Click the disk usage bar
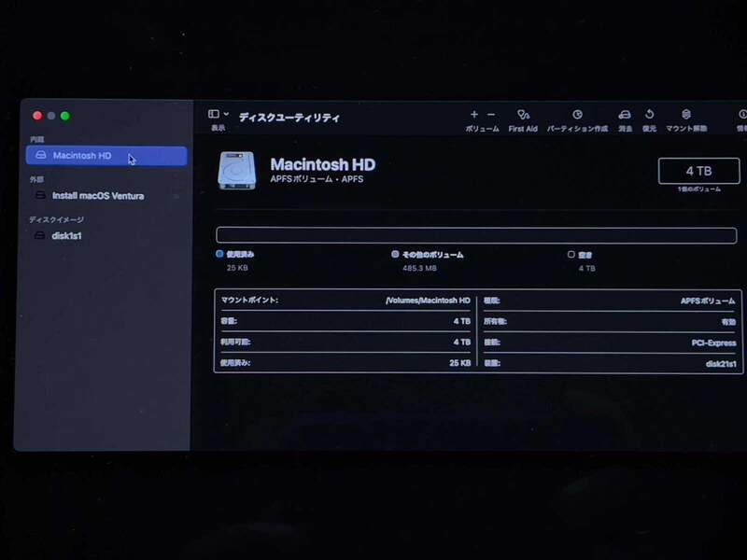 (x=476, y=235)
